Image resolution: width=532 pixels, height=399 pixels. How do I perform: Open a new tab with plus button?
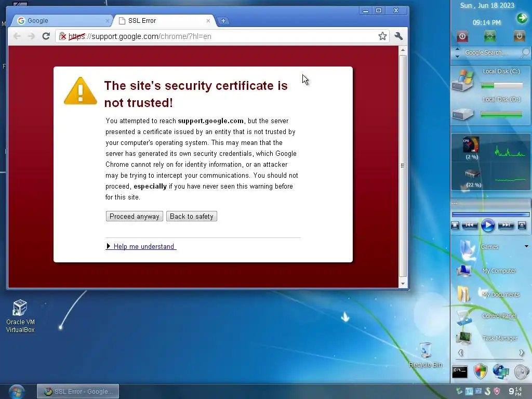(223, 21)
